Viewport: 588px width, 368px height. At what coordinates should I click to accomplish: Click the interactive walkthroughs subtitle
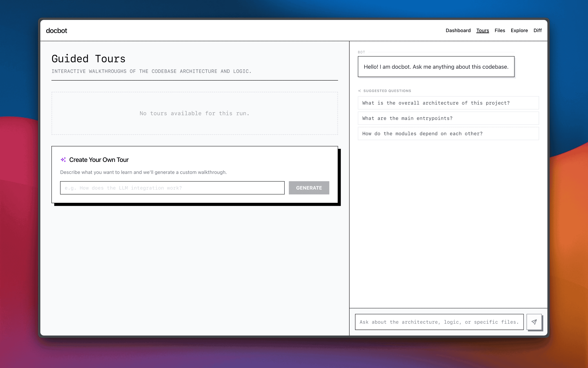[x=151, y=71]
